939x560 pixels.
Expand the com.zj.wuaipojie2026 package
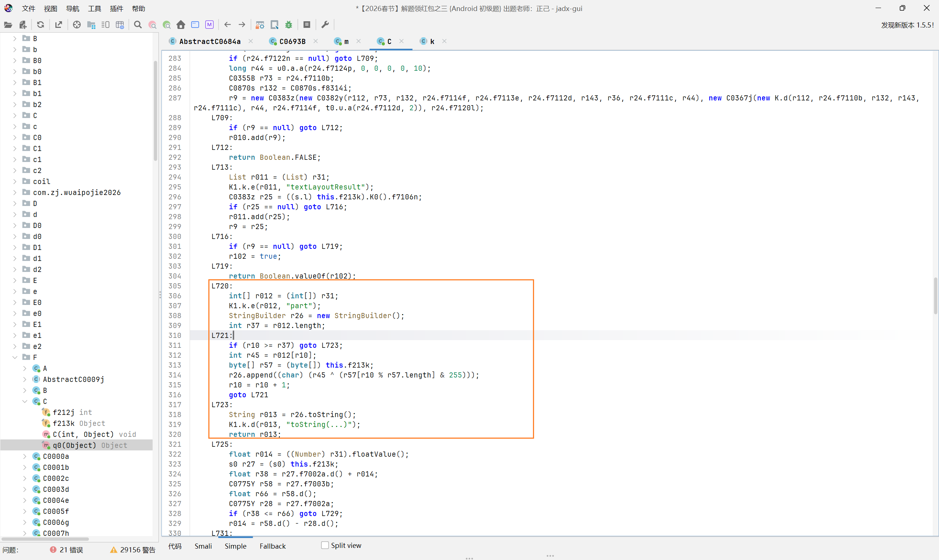[15, 192]
